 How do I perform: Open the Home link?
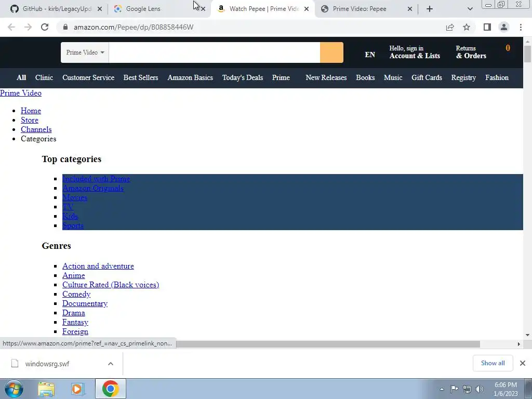31,111
